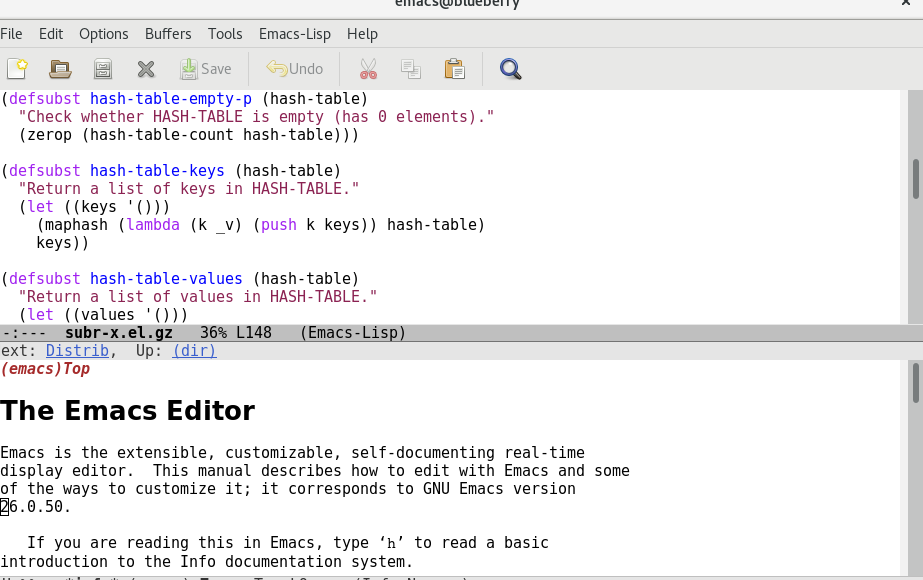Click on hash-table-keys function name

157,171
